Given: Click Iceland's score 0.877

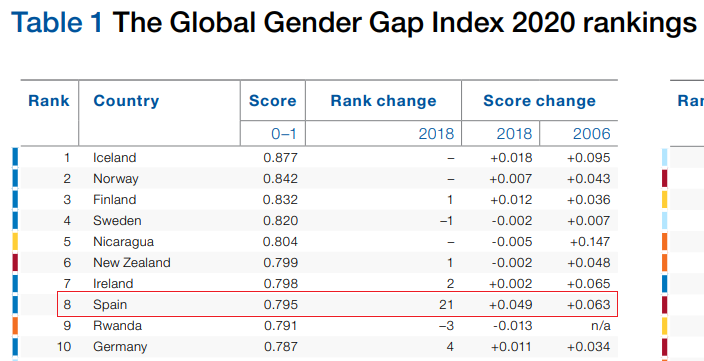Looking at the screenshot, I should (x=280, y=158).
